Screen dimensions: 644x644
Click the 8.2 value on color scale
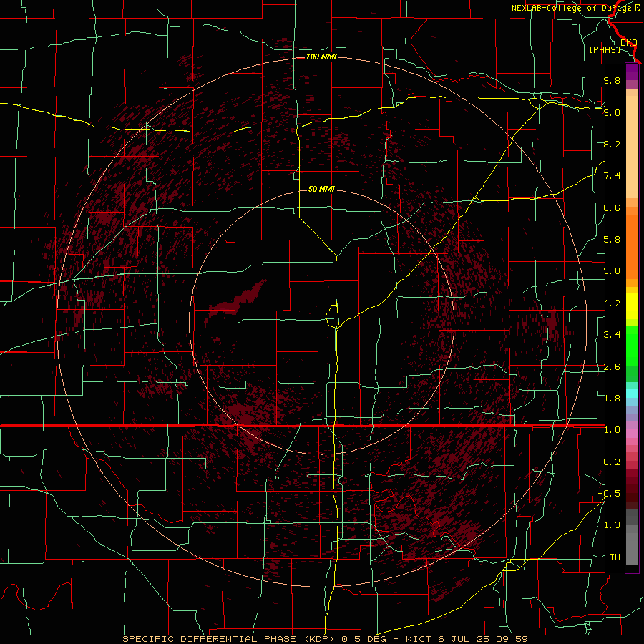[x=612, y=144]
